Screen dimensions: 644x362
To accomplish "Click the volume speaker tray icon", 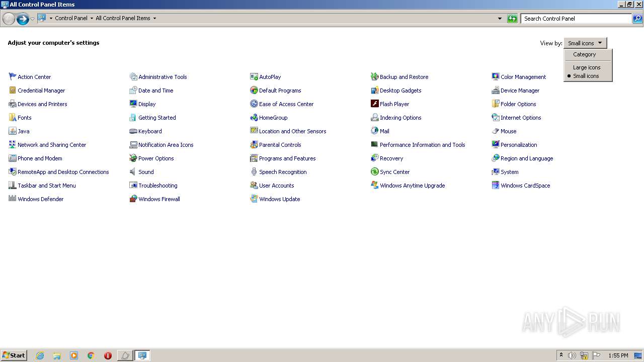I will pos(572,355).
